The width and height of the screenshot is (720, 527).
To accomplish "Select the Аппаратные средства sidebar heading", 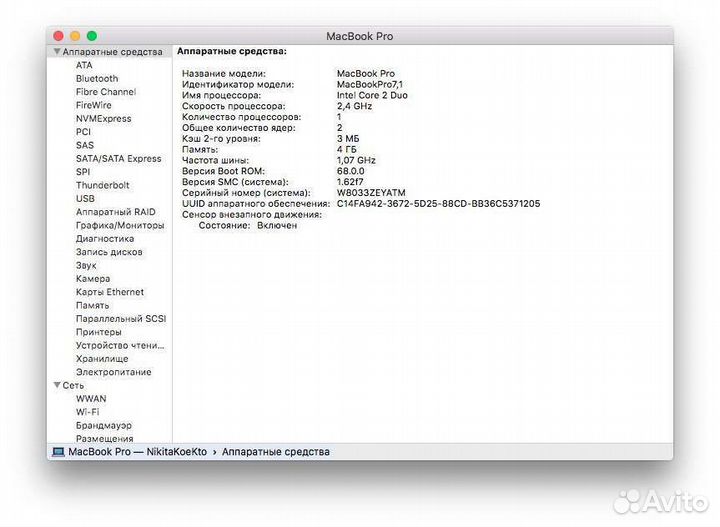I will tap(112, 52).
